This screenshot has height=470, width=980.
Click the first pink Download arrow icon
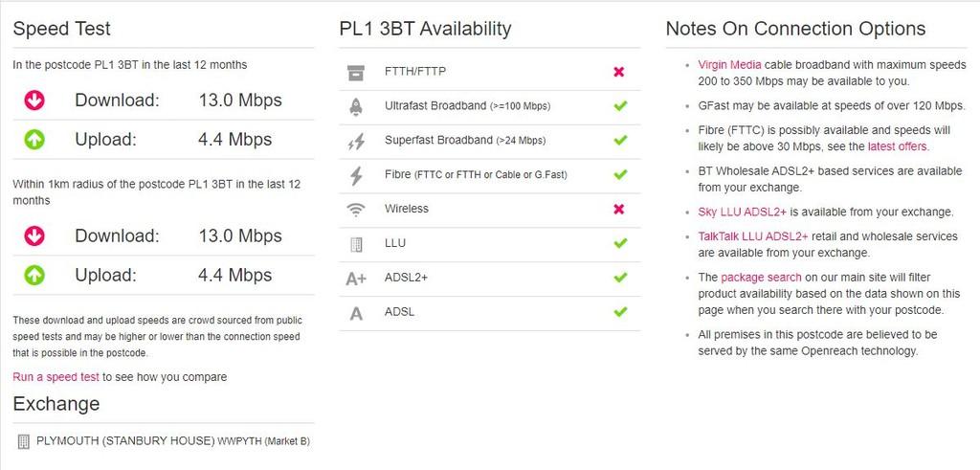pyautogui.click(x=34, y=100)
